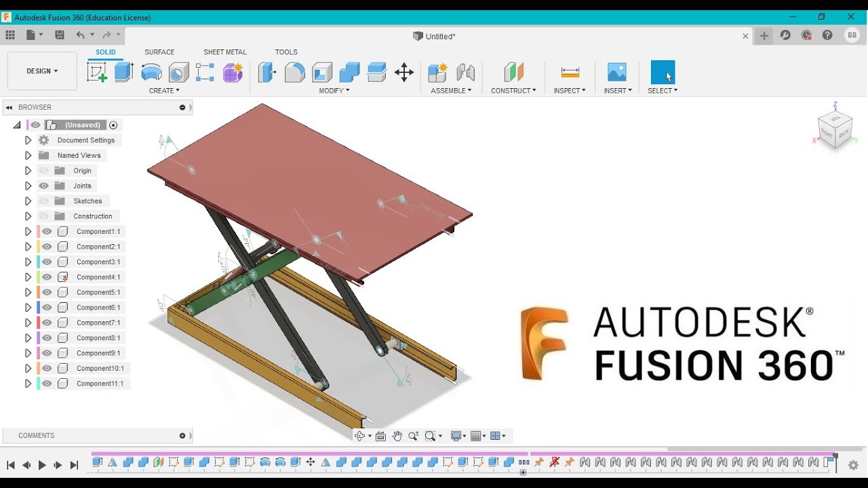Select the Joint tool icon
Viewport: 868px width, 488px height.
click(465, 73)
